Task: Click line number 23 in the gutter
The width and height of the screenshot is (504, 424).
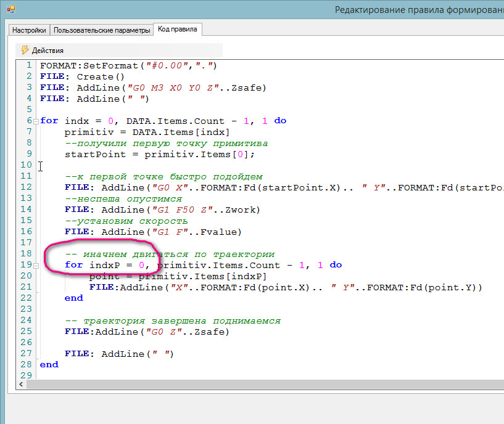Action: (27, 309)
